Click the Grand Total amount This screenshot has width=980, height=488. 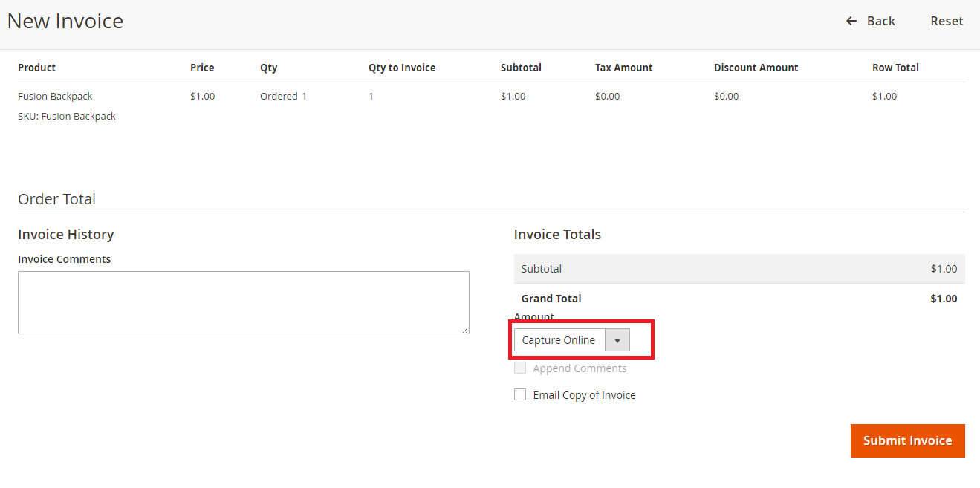944,299
